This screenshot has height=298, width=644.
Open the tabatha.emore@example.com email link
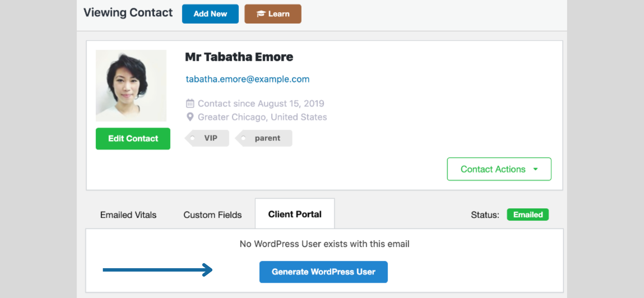247,79
